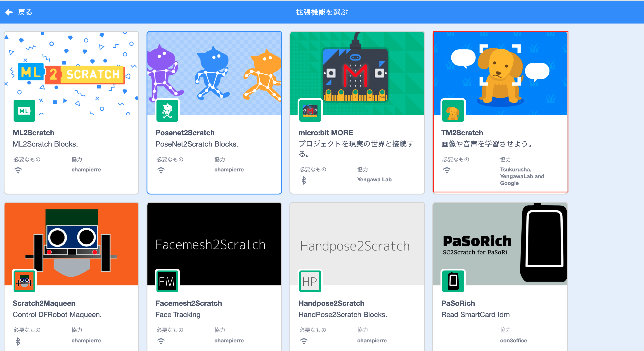The height and width of the screenshot is (351, 644).
Task: Click the green ML2Scratch badge icon
Action: pyautogui.click(x=24, y=111)
